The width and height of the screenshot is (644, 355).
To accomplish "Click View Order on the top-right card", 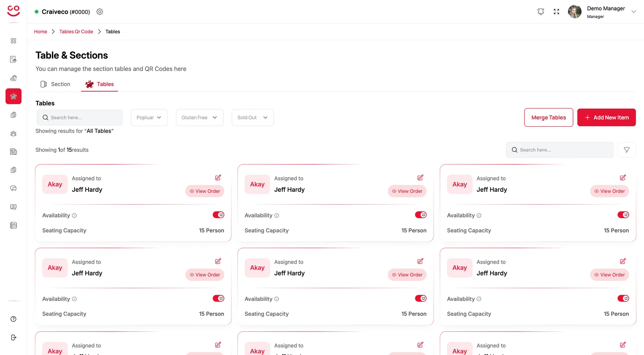I will (x=610, y=191).
